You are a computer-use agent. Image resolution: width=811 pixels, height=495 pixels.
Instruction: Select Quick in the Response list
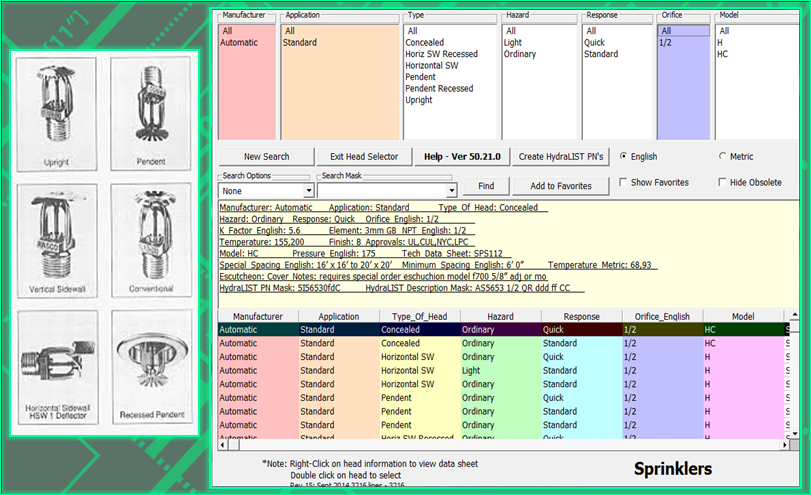[x=595, y=43]
